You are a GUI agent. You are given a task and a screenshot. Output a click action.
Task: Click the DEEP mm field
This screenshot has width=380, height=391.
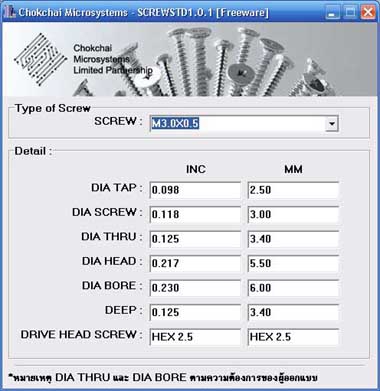click(x=293, y=312)
